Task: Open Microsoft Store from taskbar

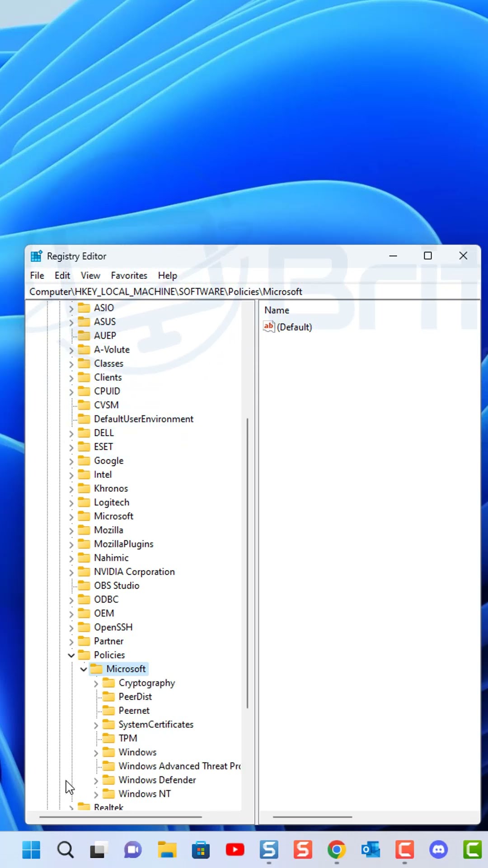Action: tap(201, 850)
